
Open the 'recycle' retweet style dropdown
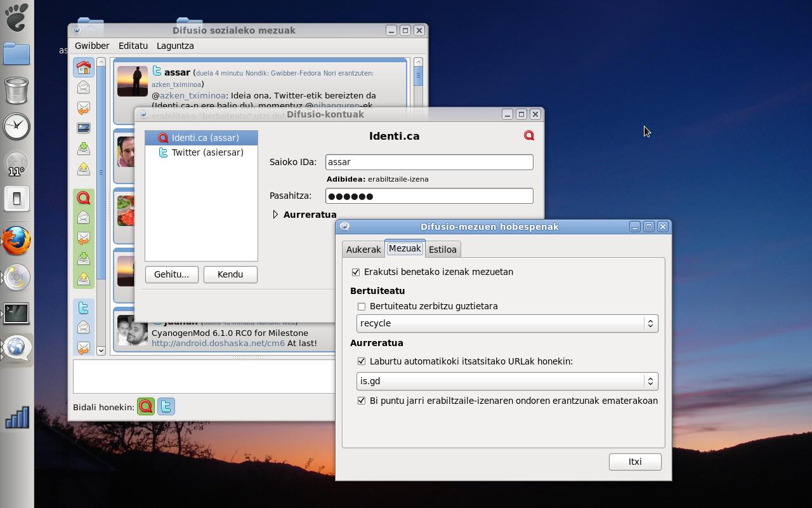(x=507, y=323)
